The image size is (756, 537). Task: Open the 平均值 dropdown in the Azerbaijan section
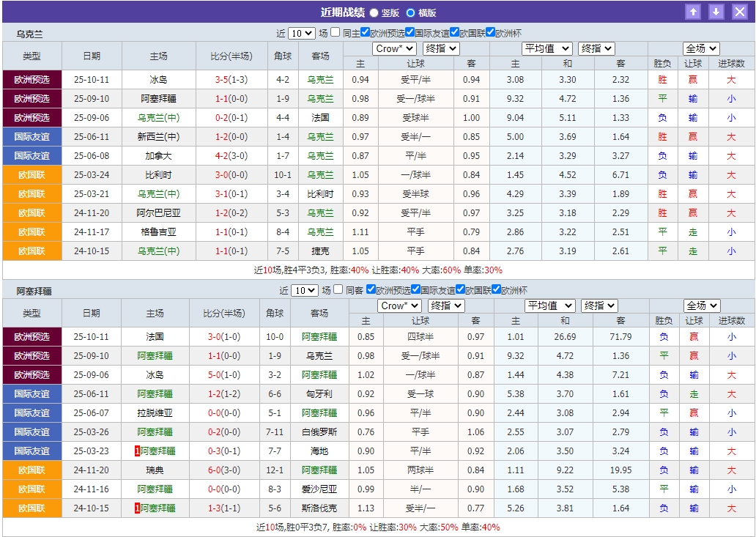pos(549,305)
